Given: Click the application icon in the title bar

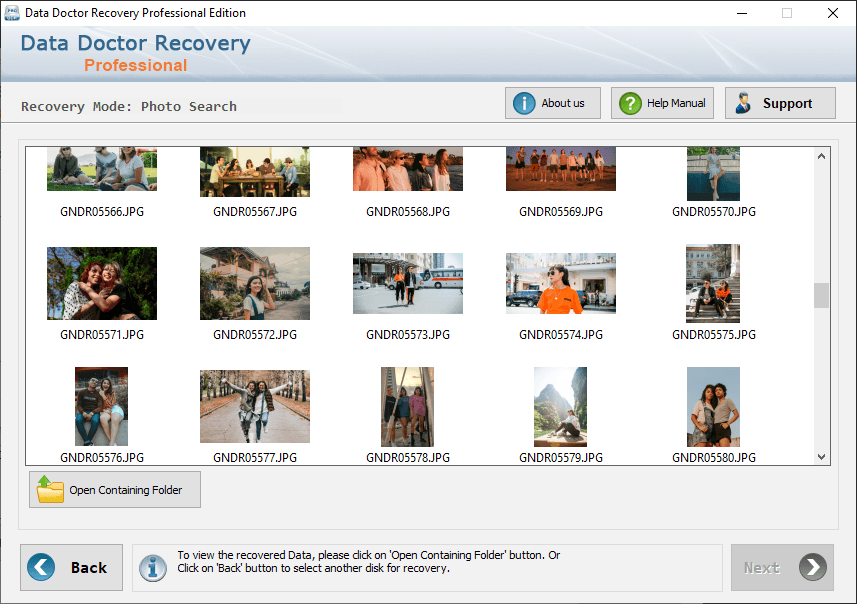Looking at the screenshot, I should [x=11, y=13].
